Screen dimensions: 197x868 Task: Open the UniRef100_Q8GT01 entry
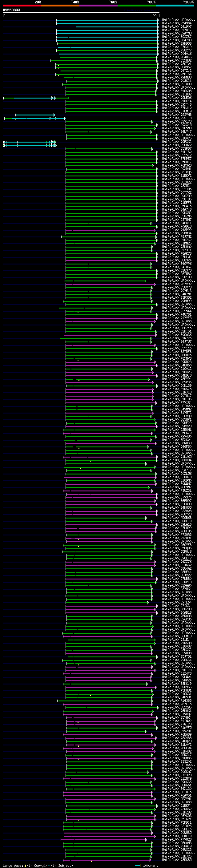pyautogui.click(x=176, y=64)
